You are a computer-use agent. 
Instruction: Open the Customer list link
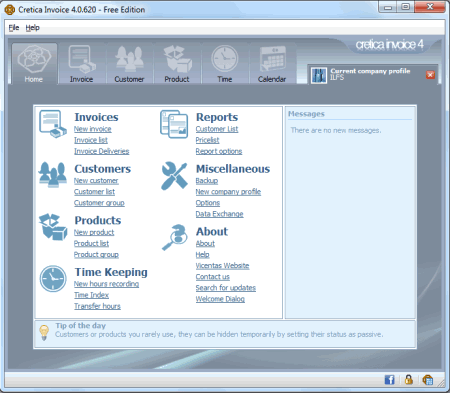(x=94, y=192)
